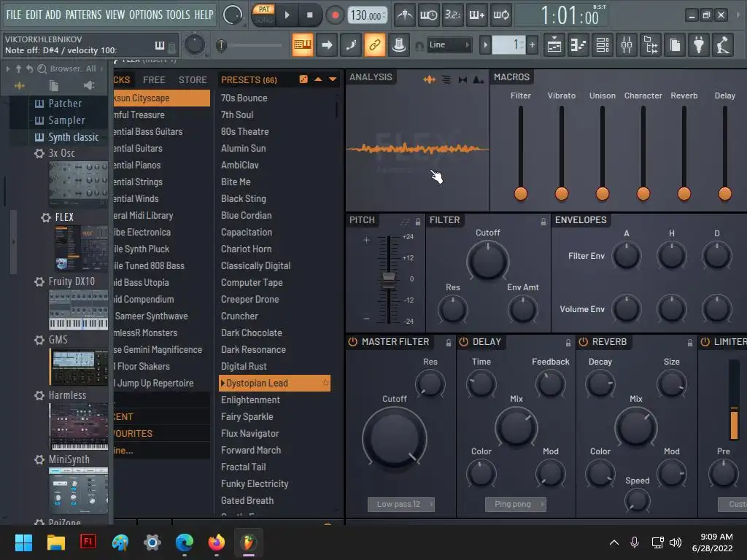Toggle loop recording button
The height and width of the screenshot is (560, 747).
[501, 15]
